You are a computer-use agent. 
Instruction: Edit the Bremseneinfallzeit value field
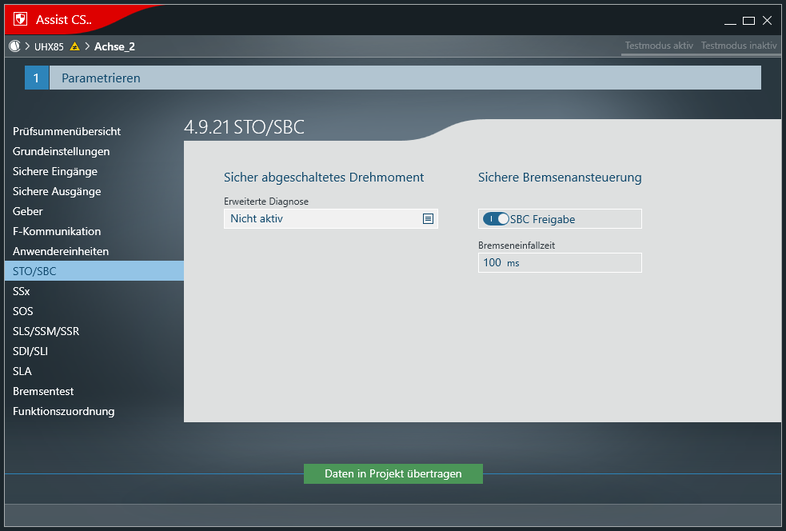560,263
